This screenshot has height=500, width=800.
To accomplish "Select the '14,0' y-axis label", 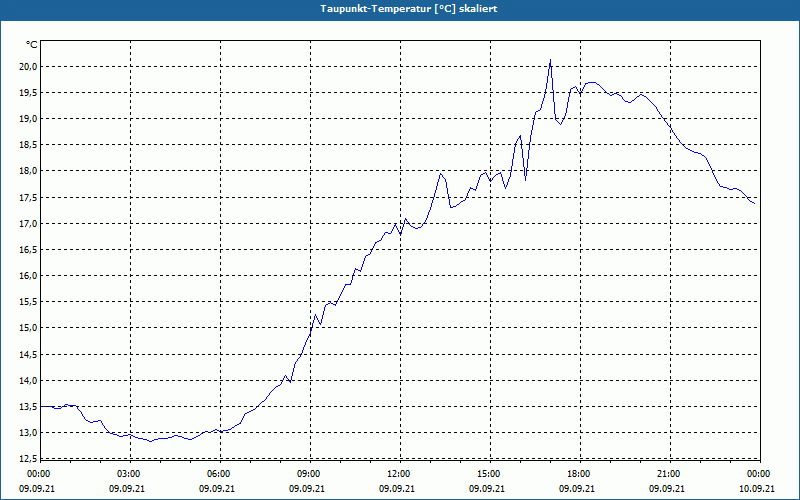I will click(29, 380).
